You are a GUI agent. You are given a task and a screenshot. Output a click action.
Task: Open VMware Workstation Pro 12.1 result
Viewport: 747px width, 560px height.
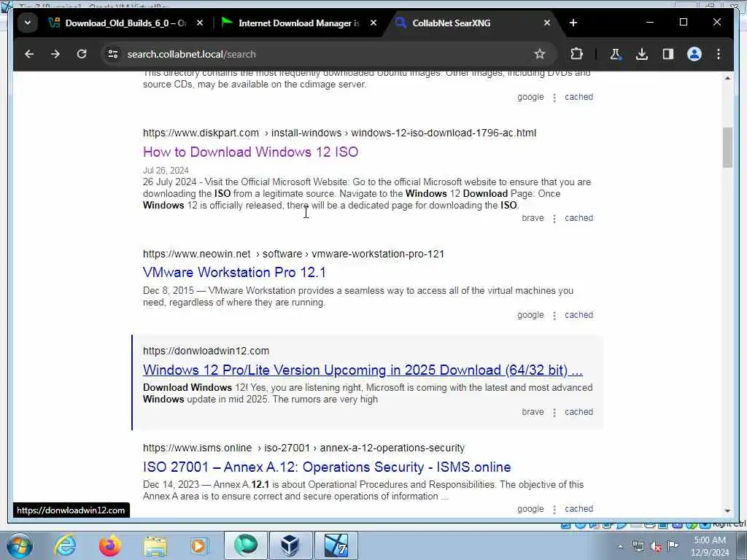[x=234, y=273]
